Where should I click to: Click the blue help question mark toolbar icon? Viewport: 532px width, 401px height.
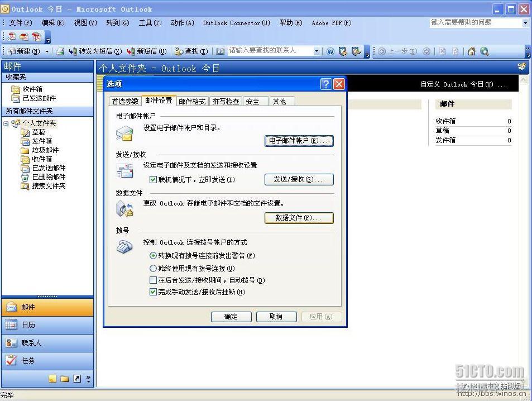coord(330,51)
